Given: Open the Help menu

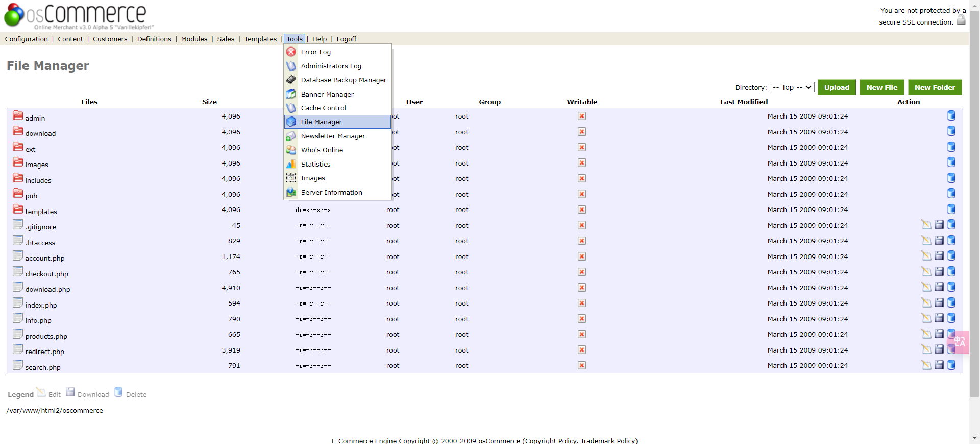Looking at the screenshot, I should click(320, 39).
